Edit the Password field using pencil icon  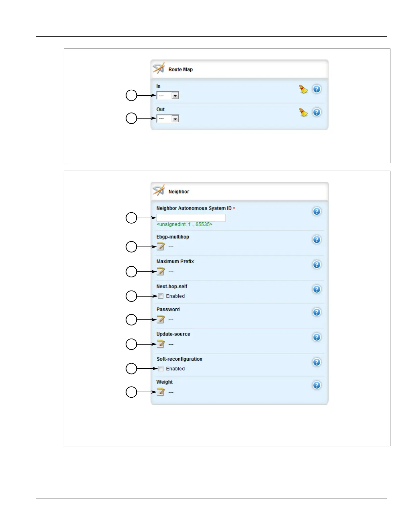pyautogui.click(x=161, y=319)
